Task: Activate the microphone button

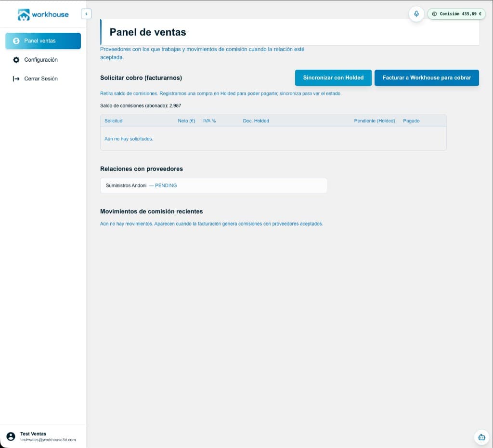Action: point(416,14)
